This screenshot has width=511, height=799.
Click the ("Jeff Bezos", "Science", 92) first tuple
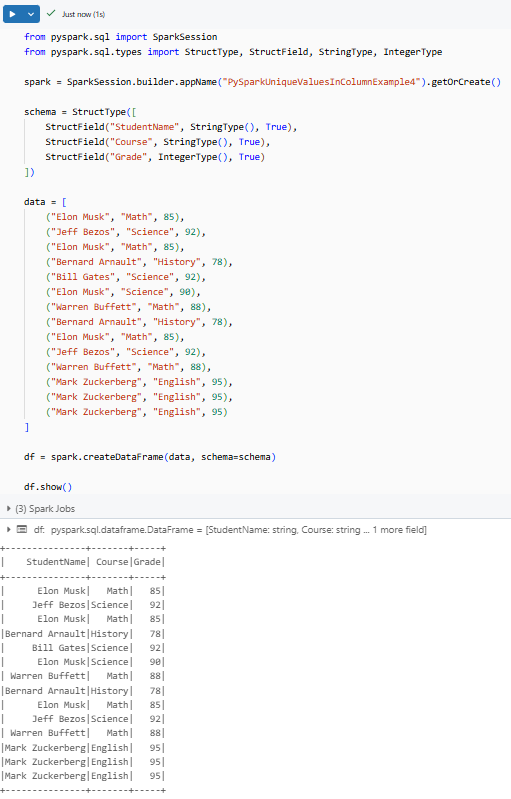click(125, 232)
